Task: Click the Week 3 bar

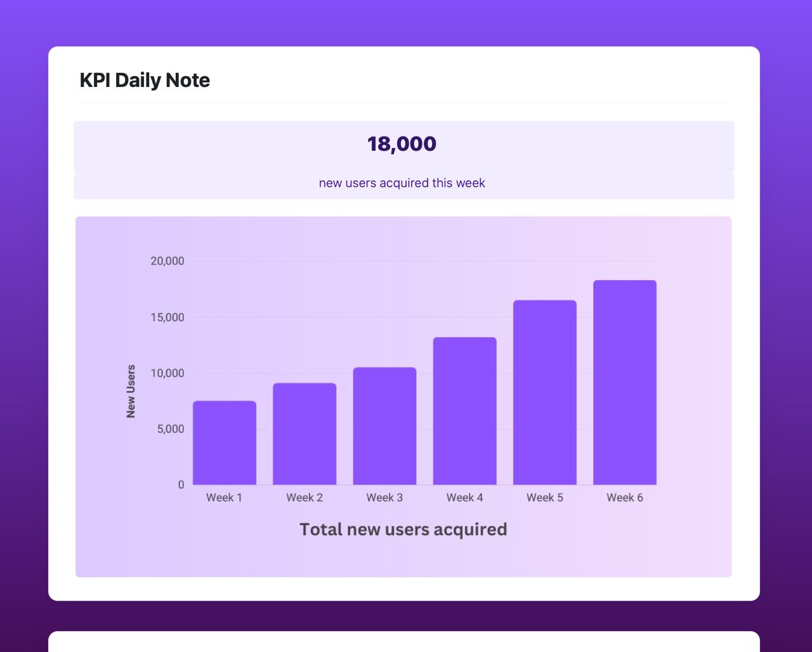Action: tap(384, 425)
